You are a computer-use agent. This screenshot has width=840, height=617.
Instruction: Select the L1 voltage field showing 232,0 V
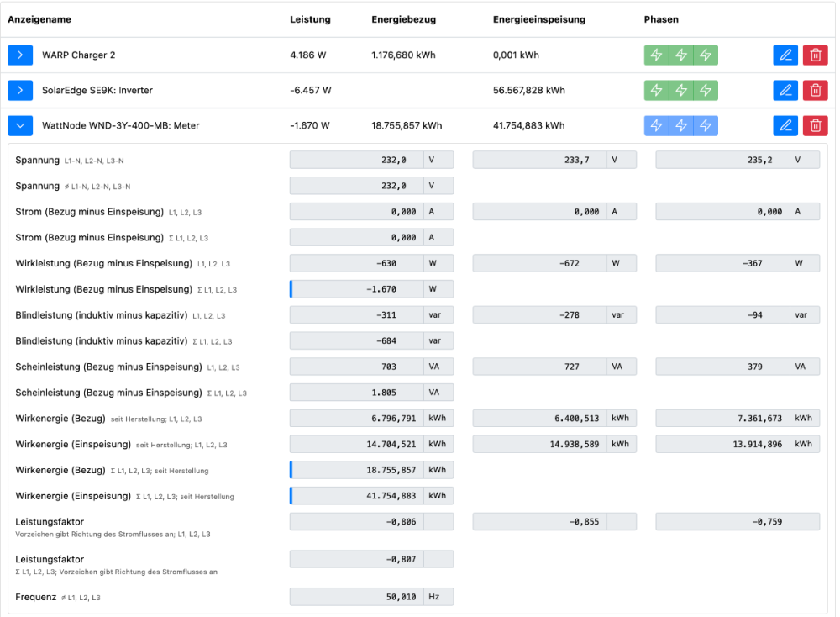click(357, 160)
